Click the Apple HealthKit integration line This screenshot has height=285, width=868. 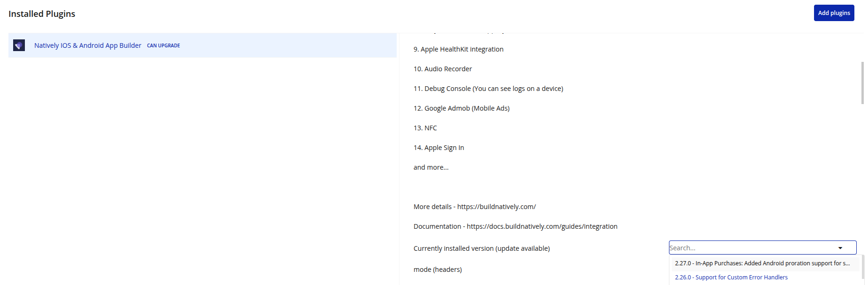coord(458,49)
